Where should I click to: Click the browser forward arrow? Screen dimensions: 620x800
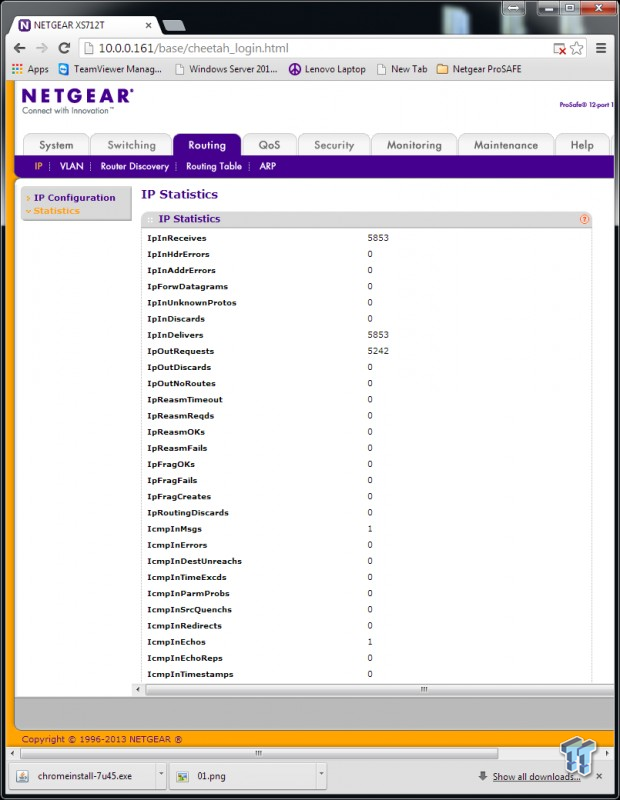click(x=42, y=48)
